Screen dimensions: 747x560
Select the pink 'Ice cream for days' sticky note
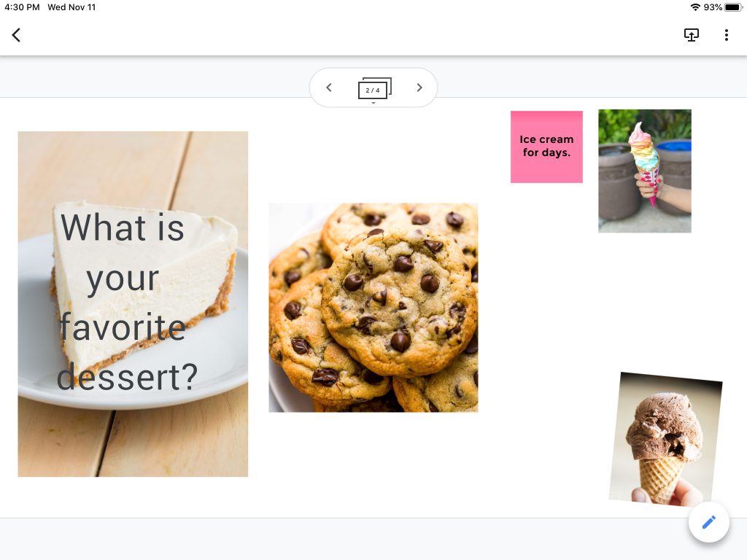coord(546,147)
